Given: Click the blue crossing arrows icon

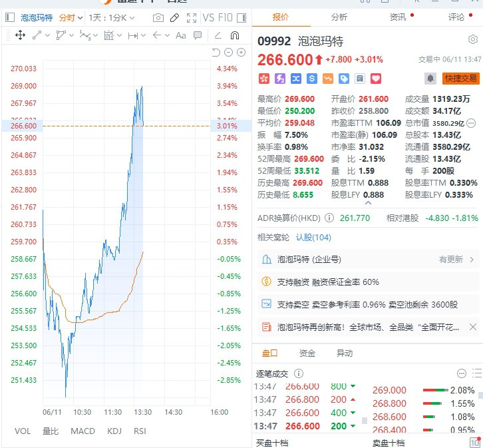Looking at the screenshot, I should tap(295, 79).
